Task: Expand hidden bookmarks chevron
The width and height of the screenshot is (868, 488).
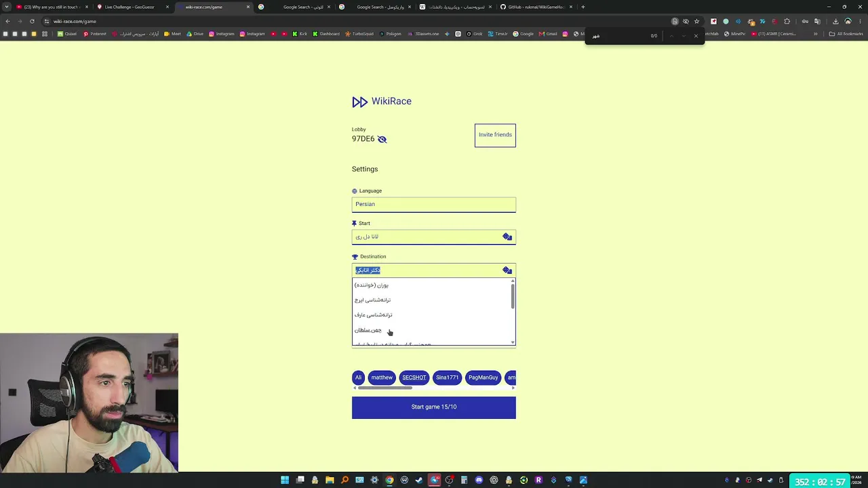Action: tap(816, 34)
